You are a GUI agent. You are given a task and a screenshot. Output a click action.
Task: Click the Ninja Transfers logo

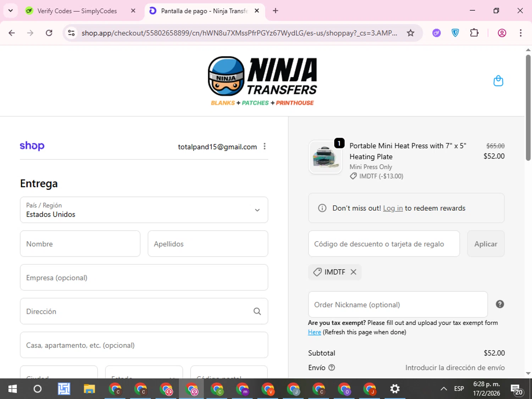pyautogui.click(x=262, y=81)
